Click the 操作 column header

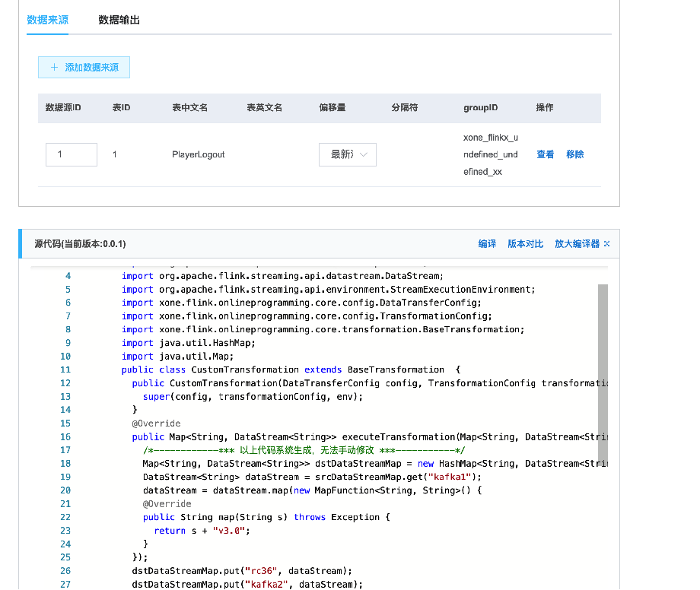pyautogui.click(x=545, y=107)
